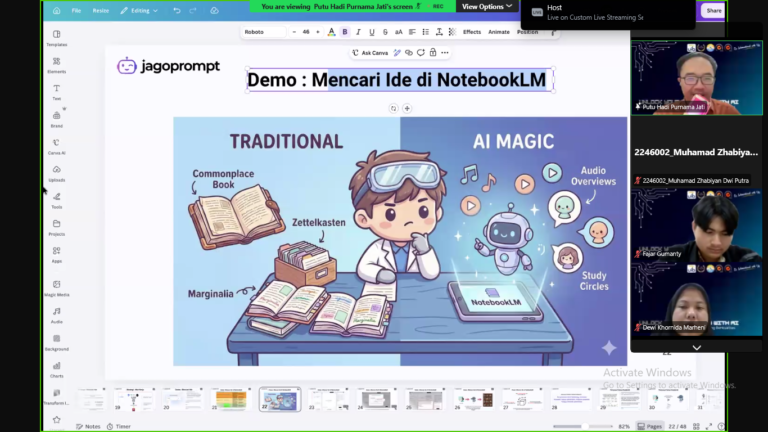
Task: Open the Timer
Action: click(x=119, y=427)
